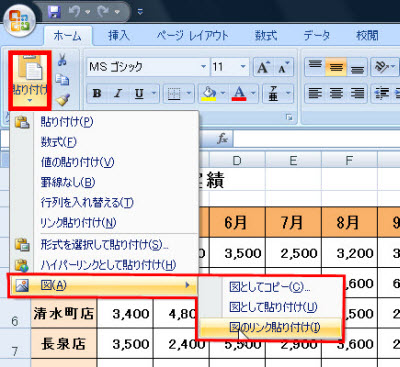The width and height of the screenshot is (400, 367).
Task: Open データ ribbon tab
Action: (x=317, y=35)
